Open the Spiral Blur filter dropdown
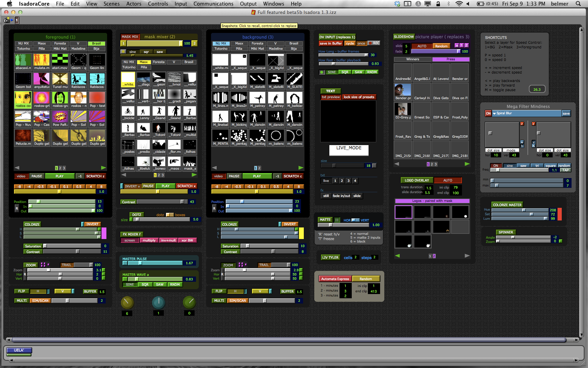The image size is (588, 368). tap(526, 114)
